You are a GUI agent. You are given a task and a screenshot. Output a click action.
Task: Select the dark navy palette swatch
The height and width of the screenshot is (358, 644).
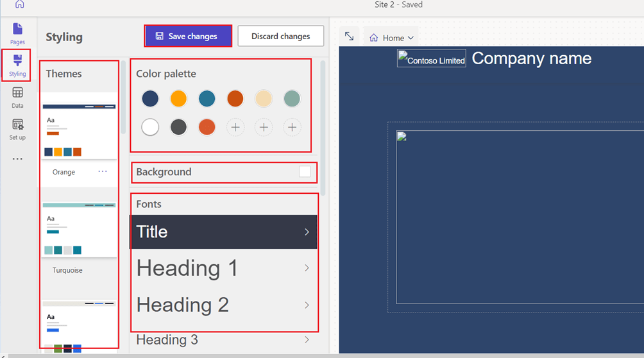coord(150,99)
